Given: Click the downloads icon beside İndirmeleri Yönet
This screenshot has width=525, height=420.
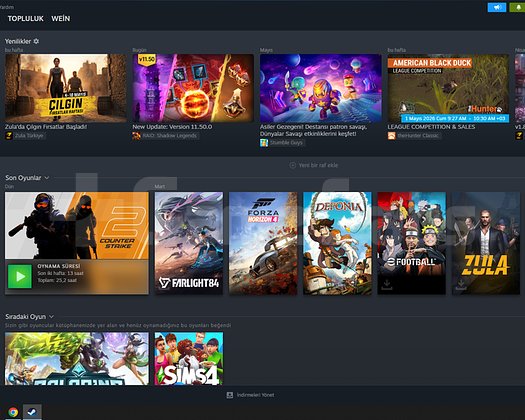Looking at the screenshot, I should (x=230, y=395).
